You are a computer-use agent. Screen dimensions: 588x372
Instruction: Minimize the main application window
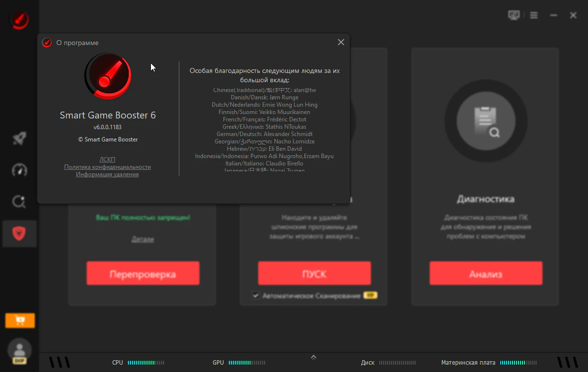point(554,15)
